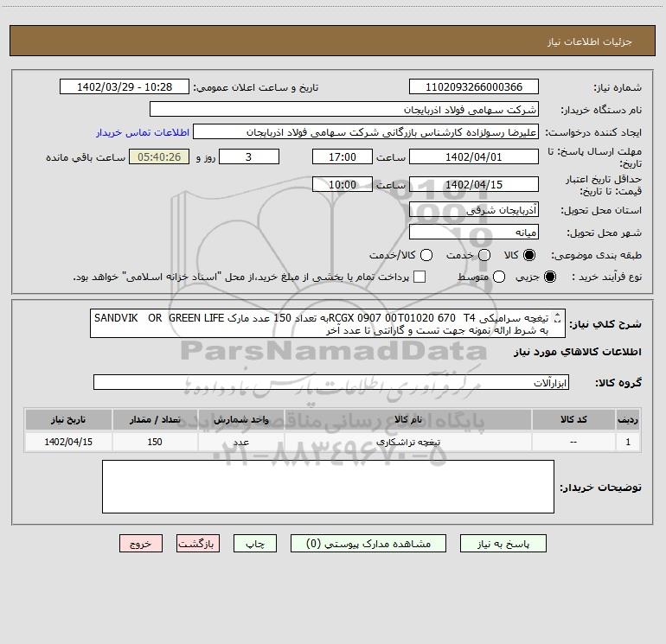The image size is (666, 644).
Task: Click the کد کالا column header
Action: click(573, 419)
